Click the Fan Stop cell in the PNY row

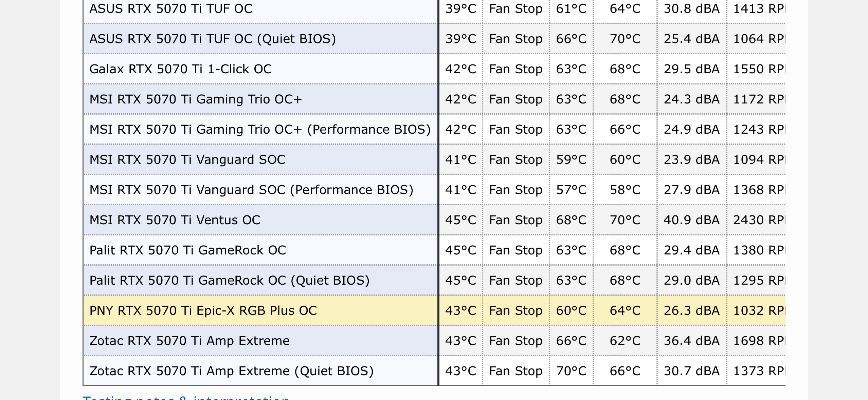click(x=516, y=310)
